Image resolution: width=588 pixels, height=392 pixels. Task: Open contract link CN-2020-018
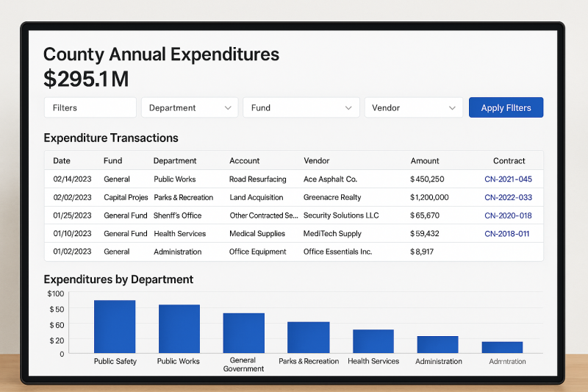[x=508, y=215]
